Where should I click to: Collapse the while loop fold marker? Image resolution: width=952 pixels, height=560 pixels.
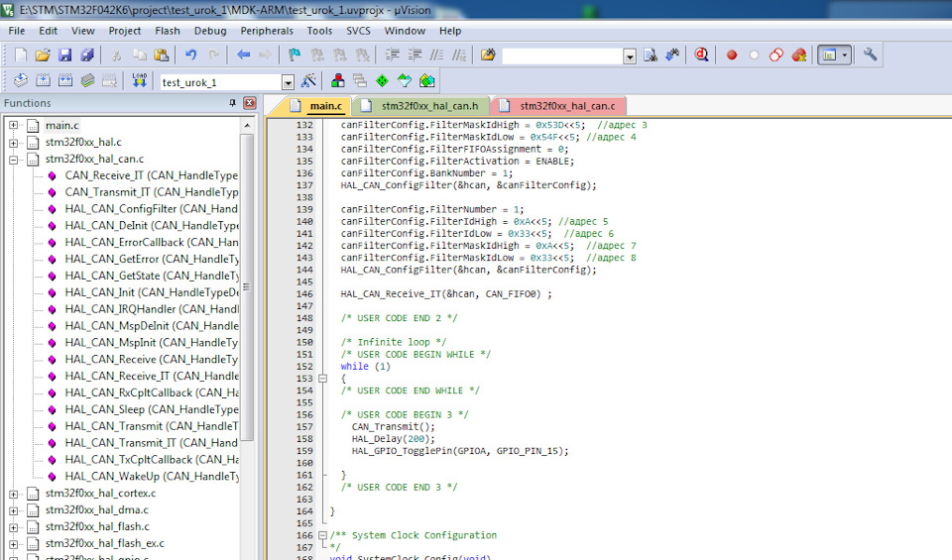click(322, 379)
